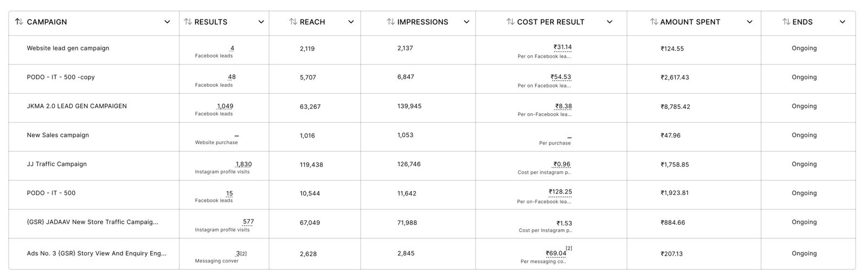Expand the AMOUNT SPENT column chevron
Image resolution: width=868 pixels, height=278 pixels.
point(750,22)
